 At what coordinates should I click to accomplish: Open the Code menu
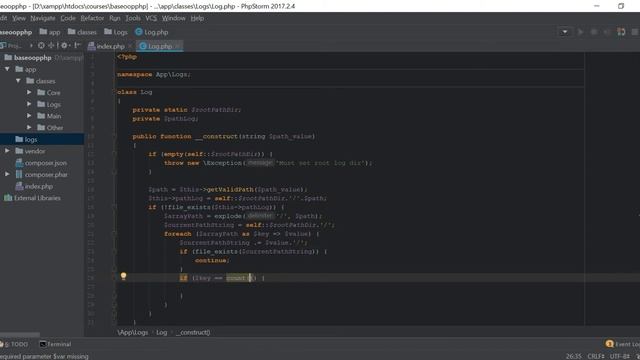68,18
